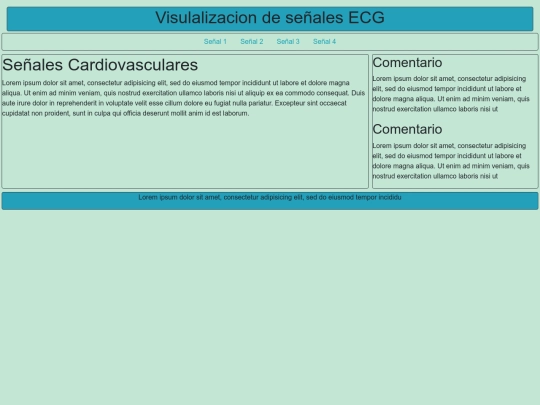540x405 pixels.
Task: Click the Señales Cardiovasculares heading
Action: tap(100, 65)
